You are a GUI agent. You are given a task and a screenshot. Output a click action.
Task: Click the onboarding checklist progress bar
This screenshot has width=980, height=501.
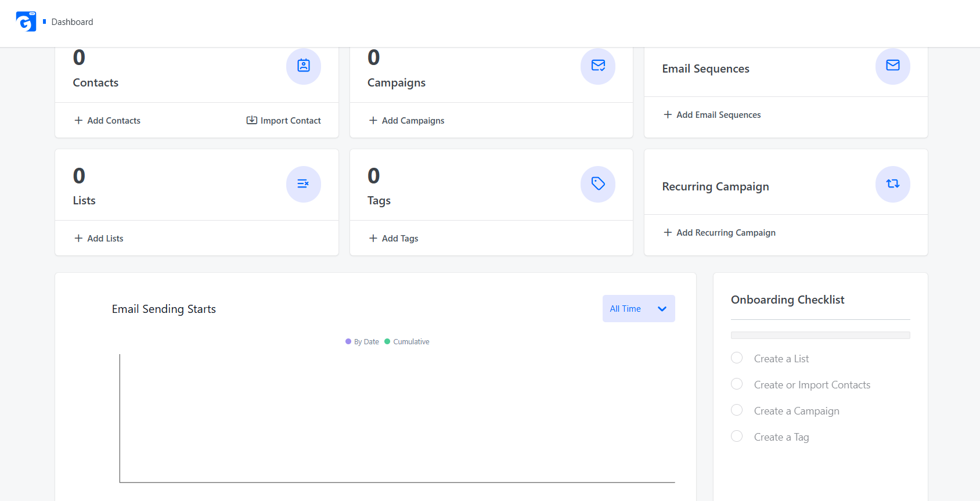(x=820, y=335)
